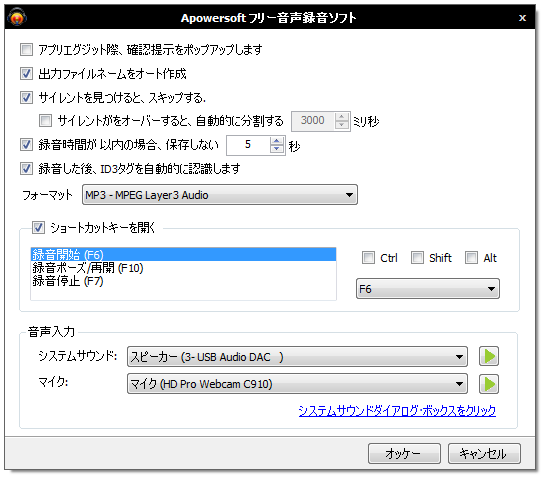The height and width of the screenshot is (477, 543).
Task: Toggle the Ctrl modifier checkbox
Action: click(x=368, y=257)
